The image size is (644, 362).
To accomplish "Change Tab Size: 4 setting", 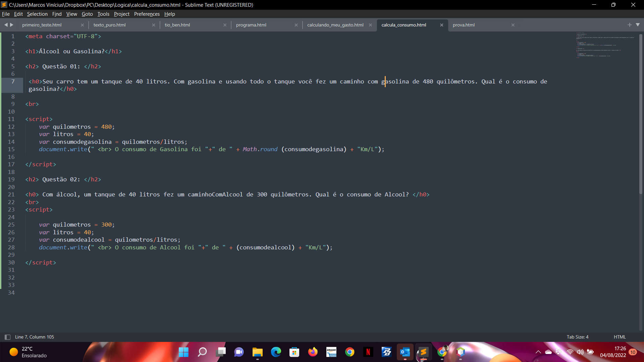I will coord(578,337).
